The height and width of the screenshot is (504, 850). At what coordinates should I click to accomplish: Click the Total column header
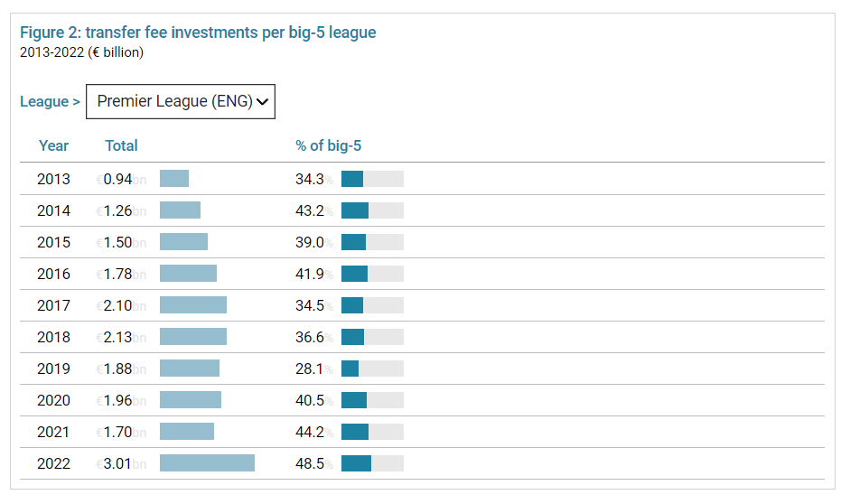(x=121, y=145)
